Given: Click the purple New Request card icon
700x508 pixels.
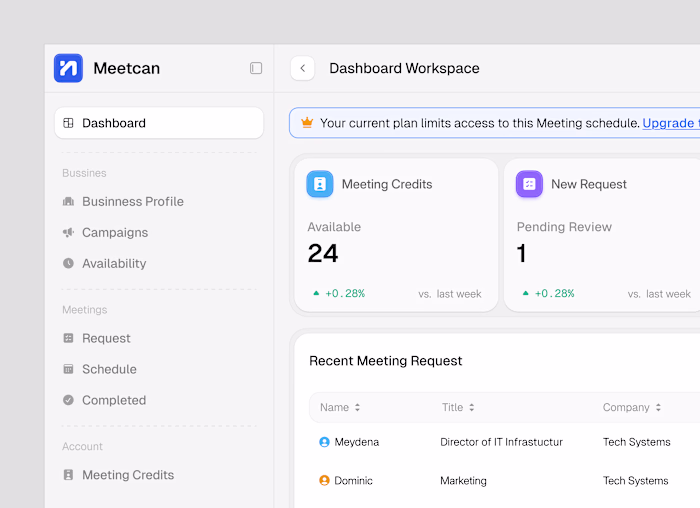Looking at the screenshot, I should (x=529, y=184).
